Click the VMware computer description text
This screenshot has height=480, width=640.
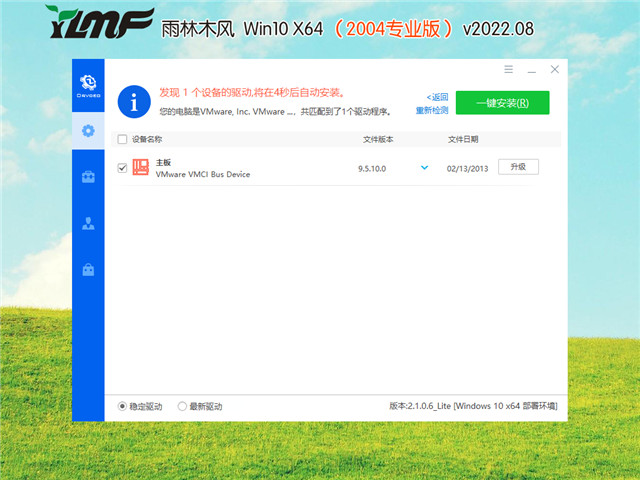(x=276, y=111)
